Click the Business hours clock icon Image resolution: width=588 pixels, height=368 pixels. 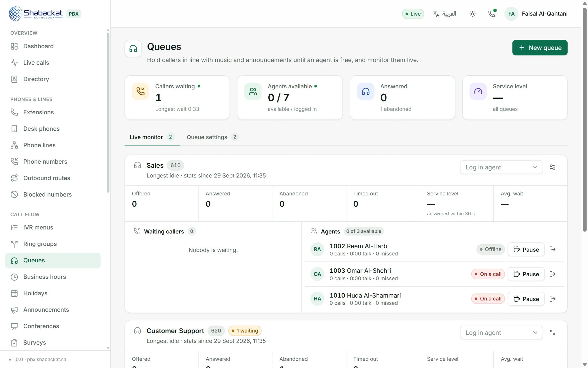(14, 277)
